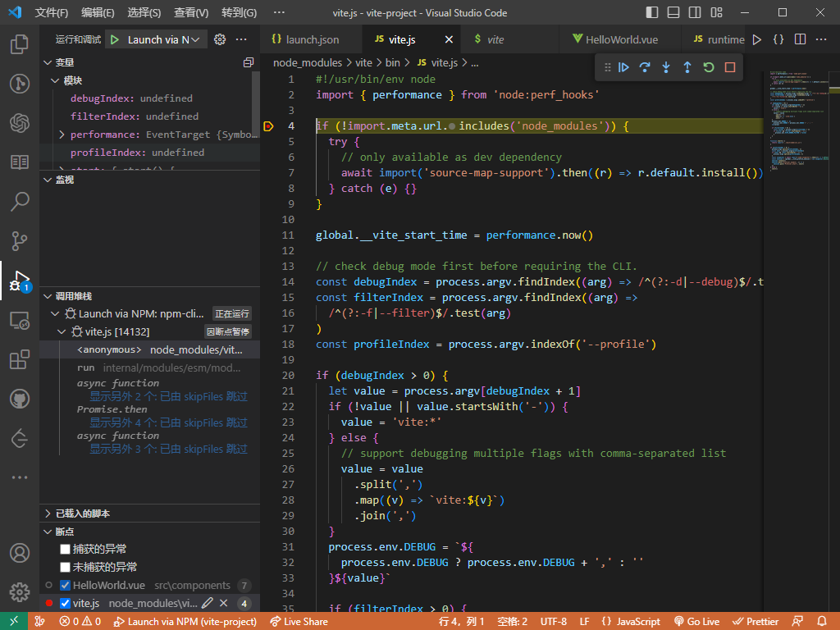840x630 pixels.
Task: Expand the performance variable
Action: point(62,135)
